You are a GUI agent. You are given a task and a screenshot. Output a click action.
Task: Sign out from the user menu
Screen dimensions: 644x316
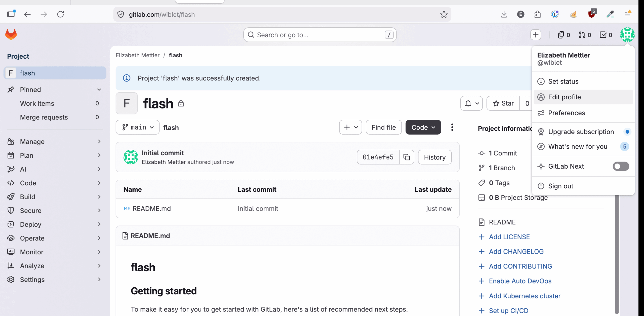[583, 186]
